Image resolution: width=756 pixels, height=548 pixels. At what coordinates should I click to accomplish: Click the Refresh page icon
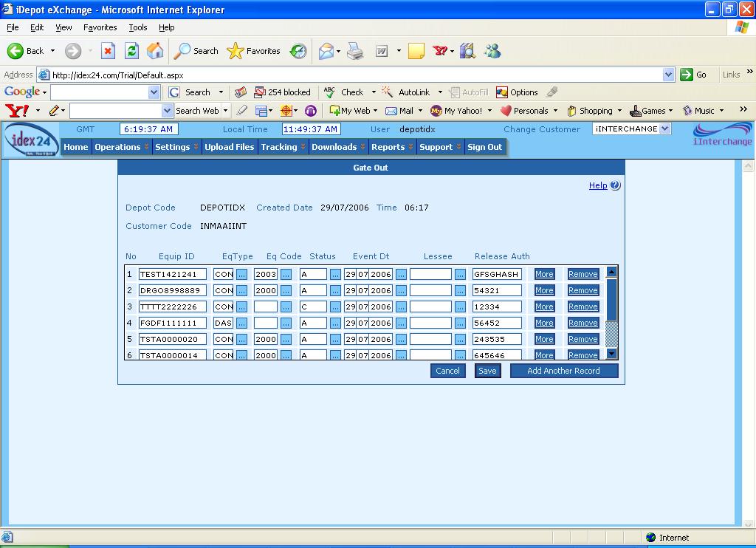coord(132,51)
